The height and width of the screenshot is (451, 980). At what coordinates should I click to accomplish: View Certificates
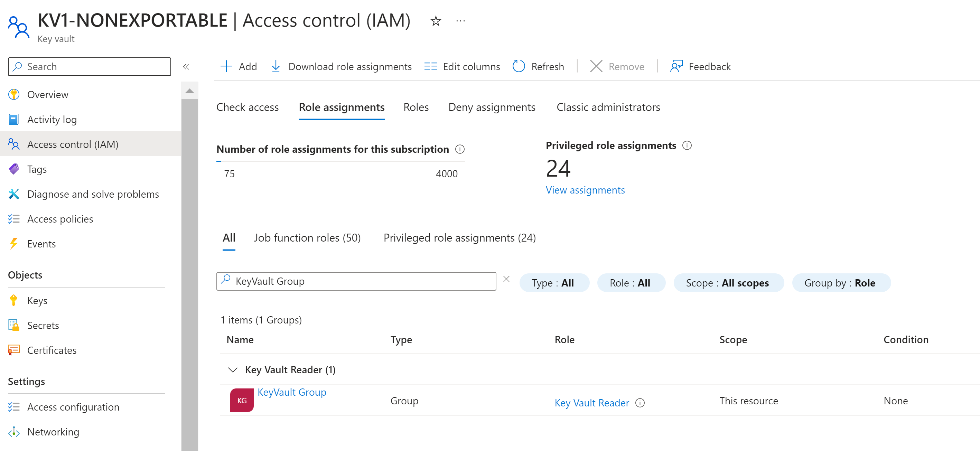52,350
